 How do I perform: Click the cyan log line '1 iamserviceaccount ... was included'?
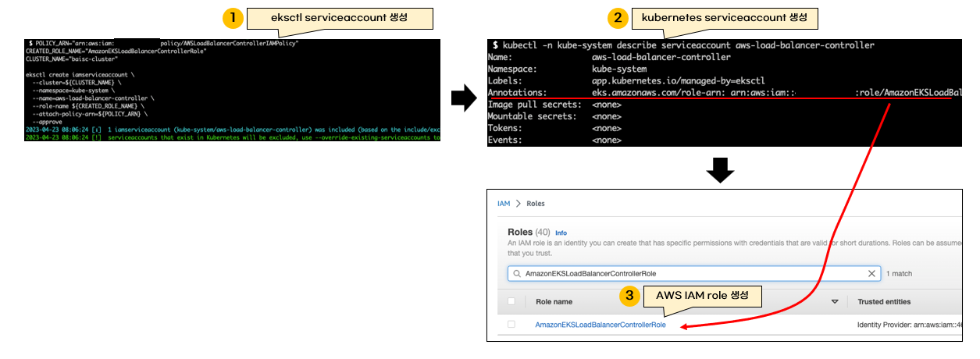[x=233, y=130]
